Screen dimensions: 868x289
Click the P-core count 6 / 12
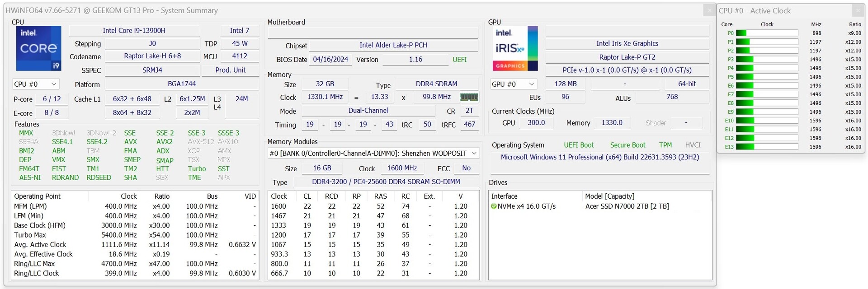(x=52, y=99)
